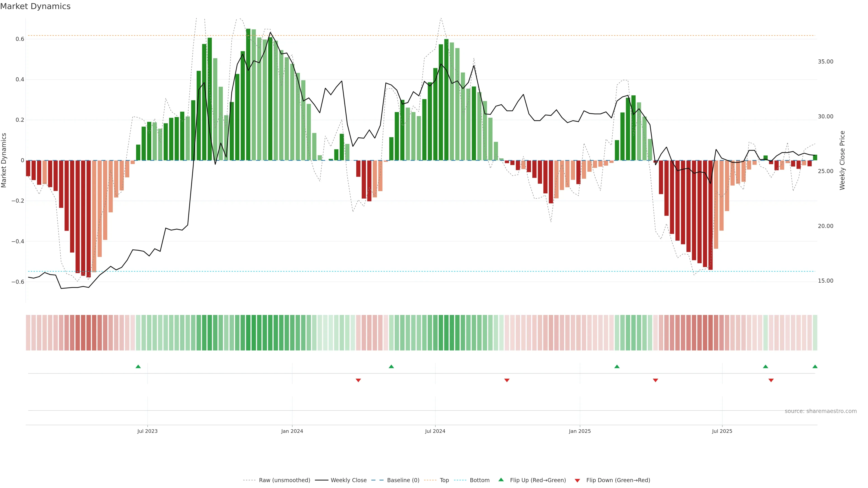Click the red flip-down triangle before Jul 2024
868x488 pixels.
click(358, 380)
